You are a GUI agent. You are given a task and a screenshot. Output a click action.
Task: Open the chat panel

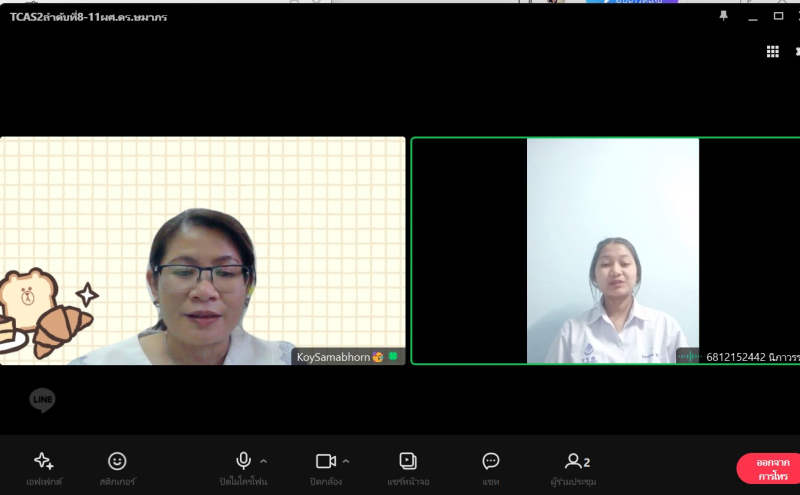pos(491,461)
